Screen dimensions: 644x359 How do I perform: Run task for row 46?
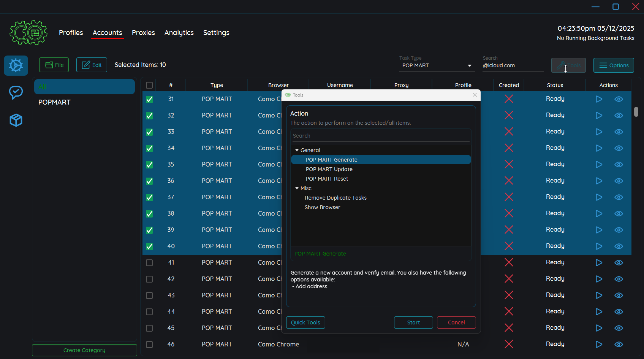point(599,344)
